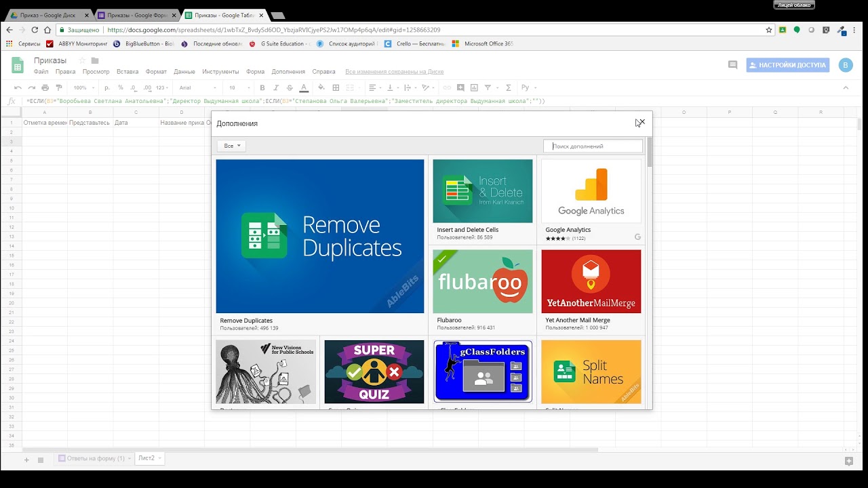Image resolution: width=868 pixels, height=488 pixels.
Task: Open input tools Ру dropdown
Action: 529,87
